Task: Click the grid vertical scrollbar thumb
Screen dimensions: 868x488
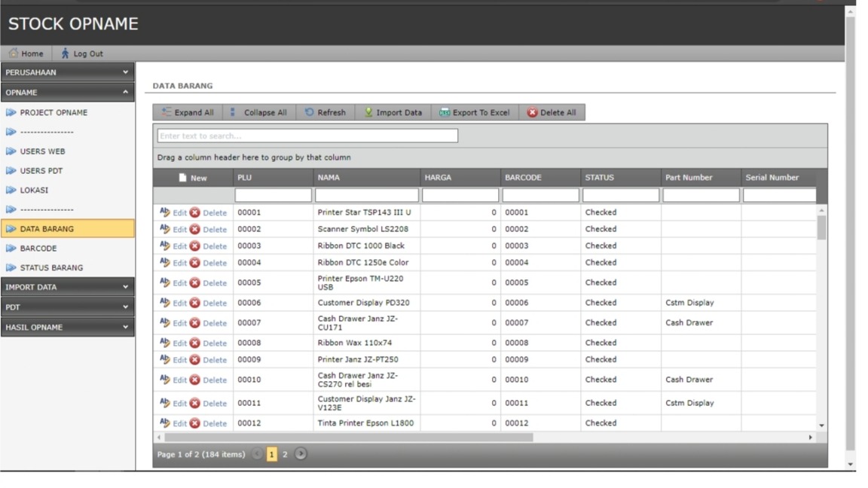Action: click(821, 227)
